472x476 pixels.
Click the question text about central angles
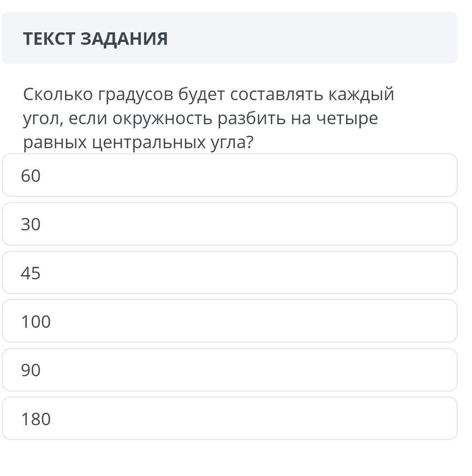[x=209, y=119]
